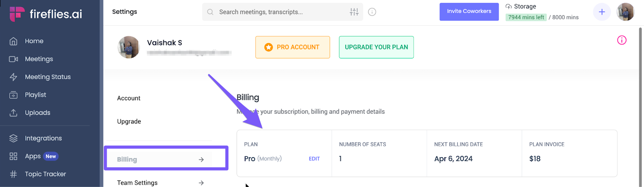Click the Apps grid icon

pos(13,156)
